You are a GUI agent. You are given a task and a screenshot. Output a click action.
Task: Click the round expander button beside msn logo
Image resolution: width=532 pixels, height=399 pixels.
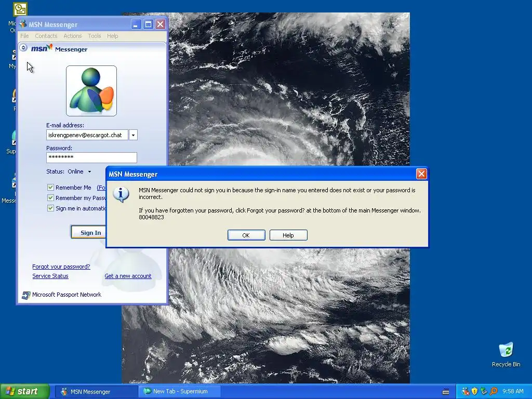(x=23, y=47)
